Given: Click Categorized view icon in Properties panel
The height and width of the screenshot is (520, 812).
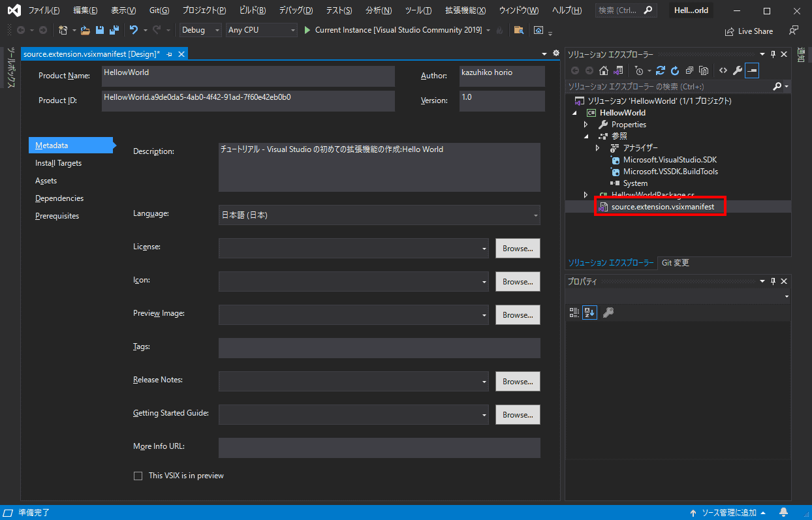Looking at the screenshot, I should click(x=574, y=313).
